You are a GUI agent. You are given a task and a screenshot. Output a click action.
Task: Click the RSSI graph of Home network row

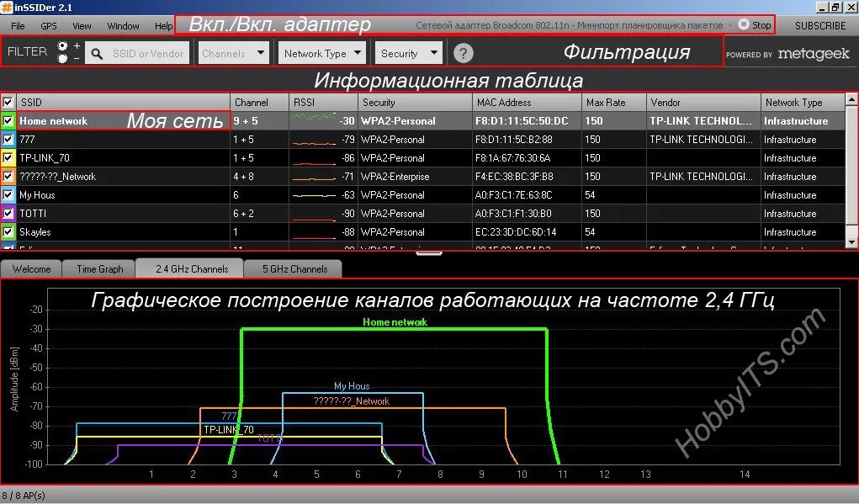click(x=314, y=117)
